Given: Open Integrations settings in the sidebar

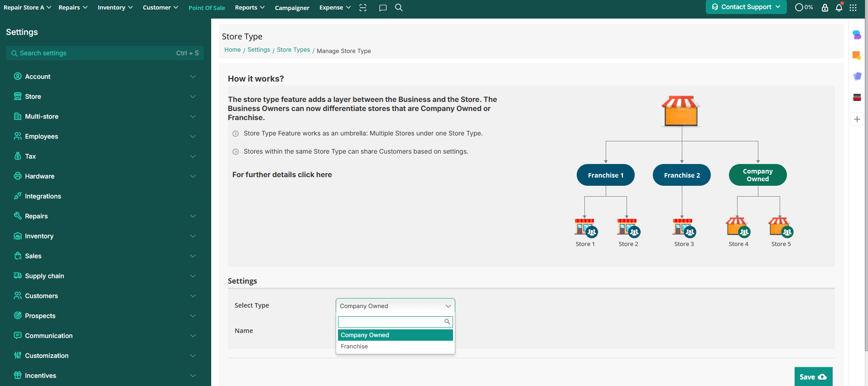Looking at the screenshot, I should 43,196.
